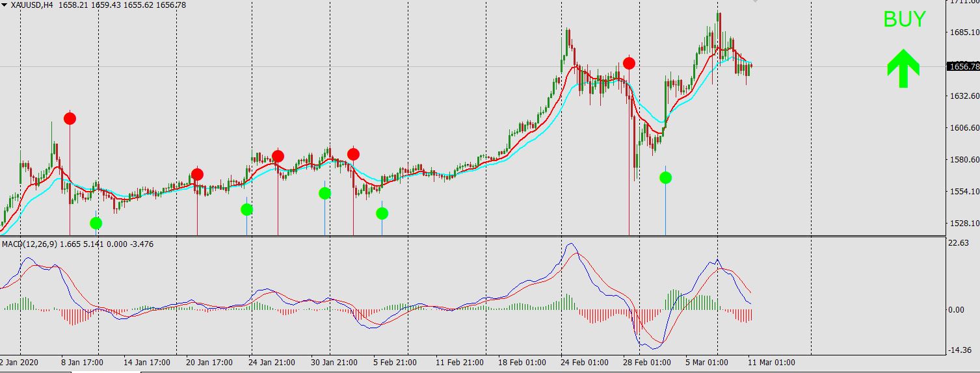
Task: Click the 18 Feb 01:00 time label
Action: point(522,362)
